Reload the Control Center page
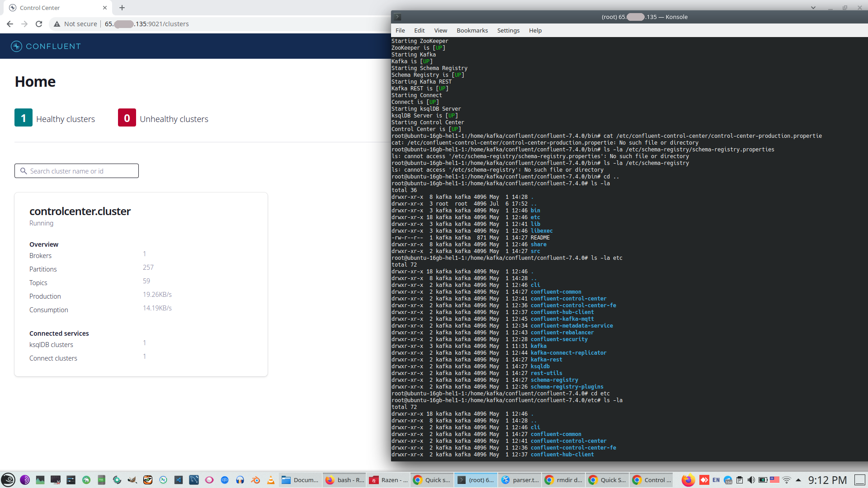The height and width of the screenshot is (488, 868). click(x=39, y=24)
